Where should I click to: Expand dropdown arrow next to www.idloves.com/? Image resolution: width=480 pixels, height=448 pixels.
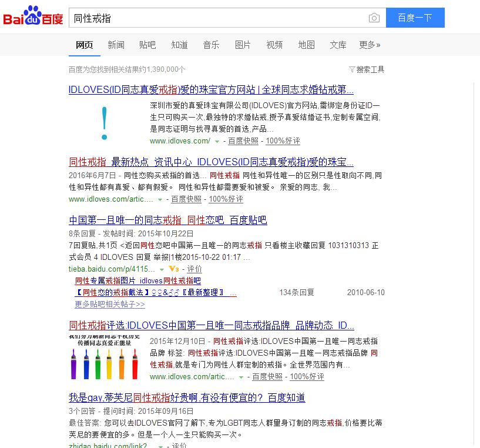(217, 141)
